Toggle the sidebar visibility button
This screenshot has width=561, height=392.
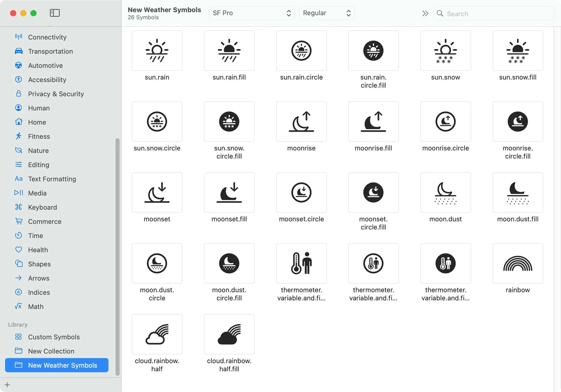tap(55, 13)
